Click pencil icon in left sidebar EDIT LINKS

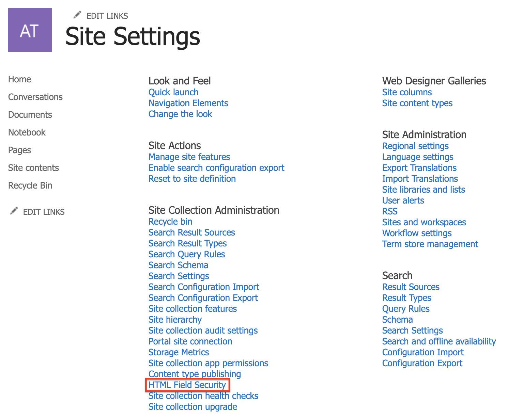14,211
